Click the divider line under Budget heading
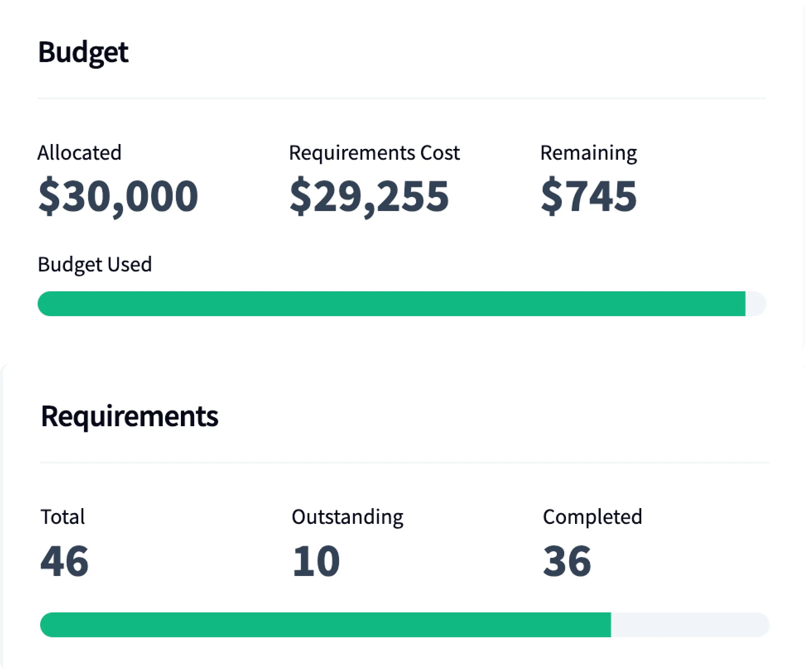The width and height of the screenshot is (806, 672). [x=402, y=98]
